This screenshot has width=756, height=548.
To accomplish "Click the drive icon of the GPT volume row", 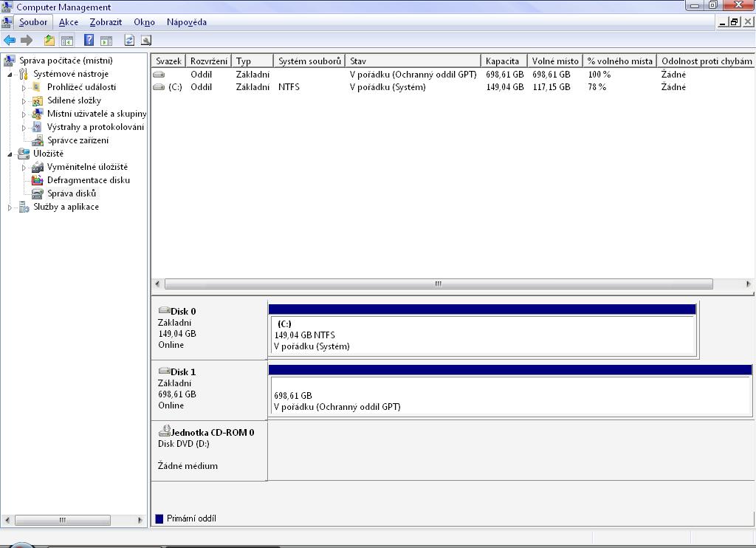I will tap(159, 75).
